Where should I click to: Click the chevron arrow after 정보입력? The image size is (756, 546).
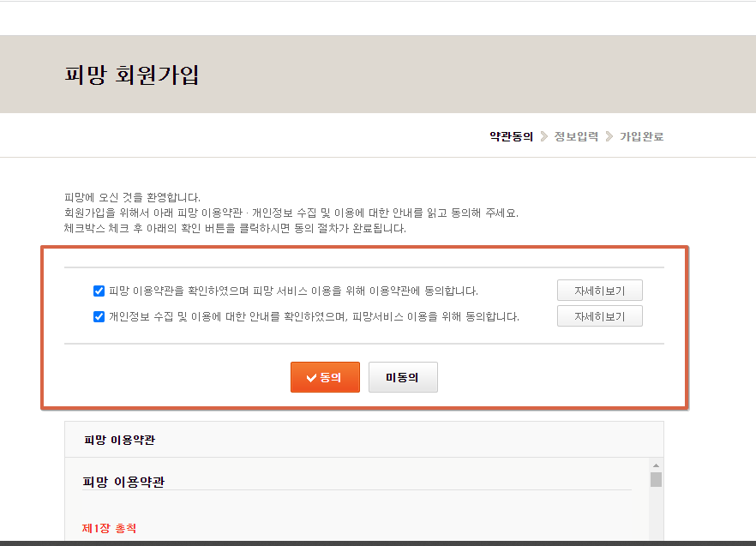(x=609, y=135)
